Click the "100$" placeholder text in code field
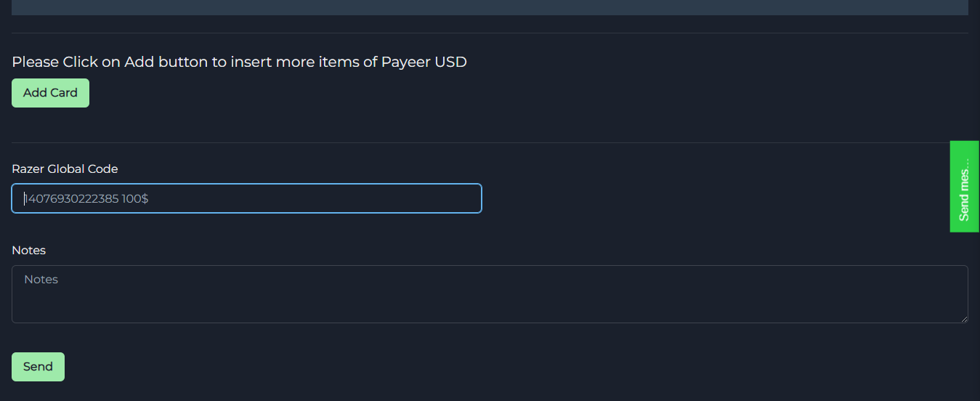 (135, 198)
